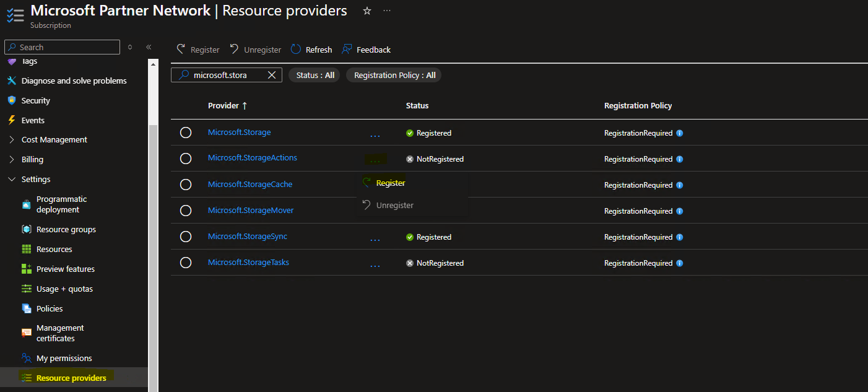Click the favorite star icon beside title
This screenshot has width=868, height=392.
[367, 11]
